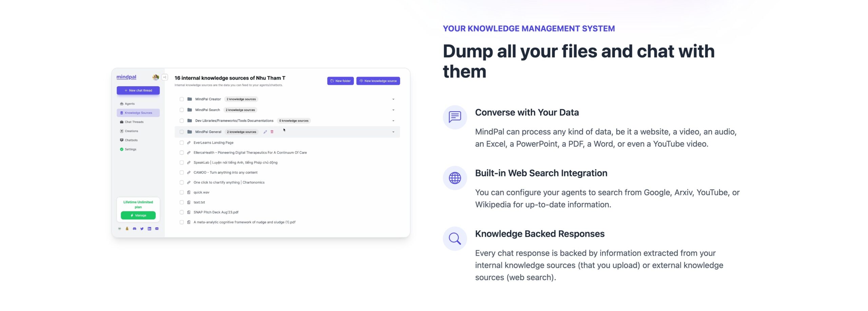The image size is (868, 311).
Task: Delete MindPal General with the trash icon
Action: click(272, 132)
